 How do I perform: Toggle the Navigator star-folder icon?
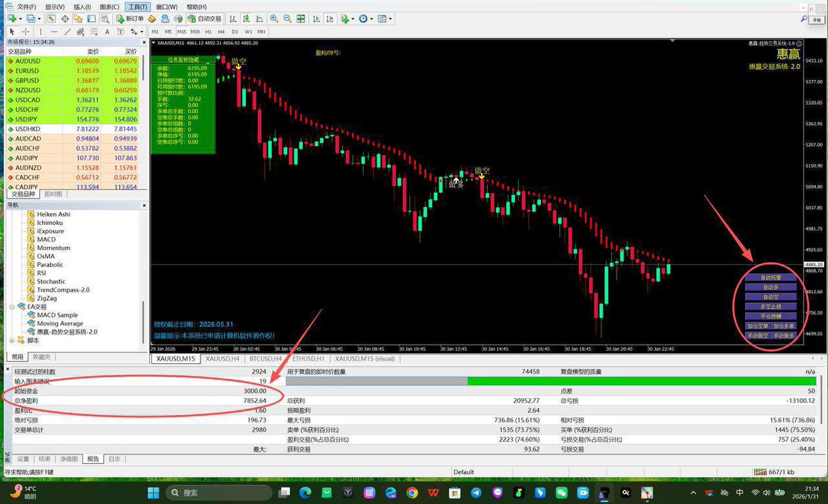(79, 19)
